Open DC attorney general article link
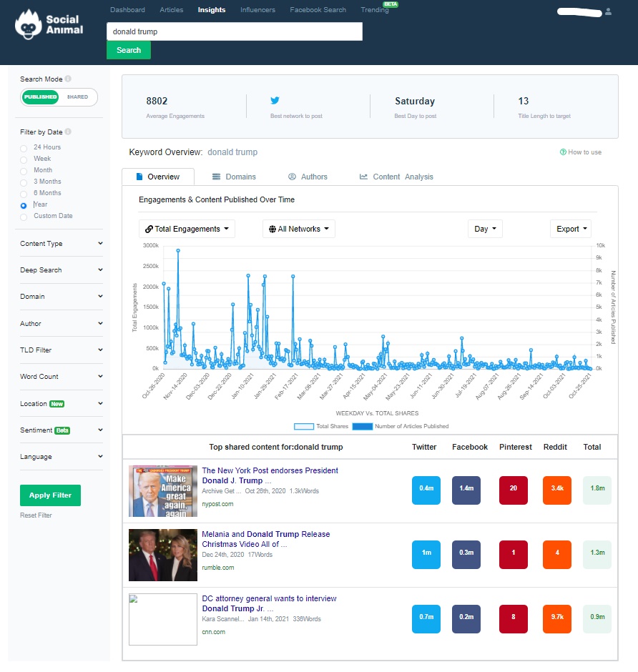The width and height of the screenshot is (638, 672). pyautogui.click(x=269, y=603)
